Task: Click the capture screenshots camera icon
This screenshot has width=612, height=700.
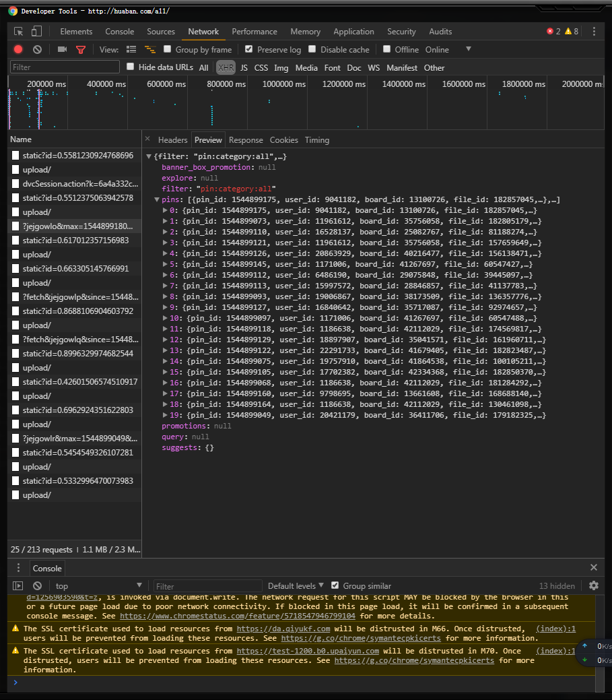Action: click(x=62, y=49)
